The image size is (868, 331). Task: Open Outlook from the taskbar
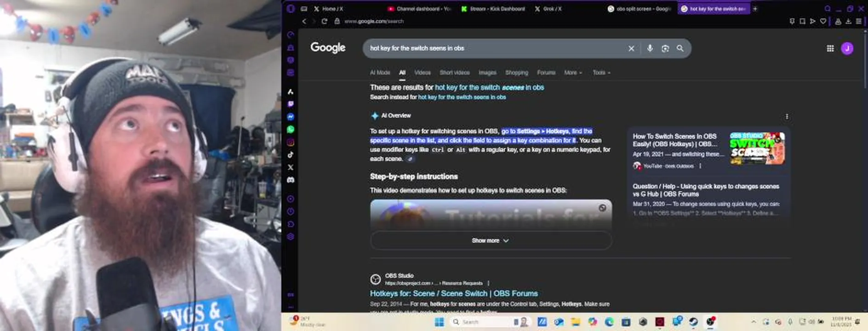[559, 322]
